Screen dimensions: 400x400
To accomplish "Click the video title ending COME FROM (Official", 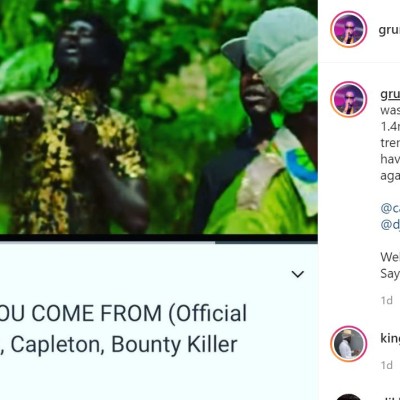I will [x=123, y=313].
